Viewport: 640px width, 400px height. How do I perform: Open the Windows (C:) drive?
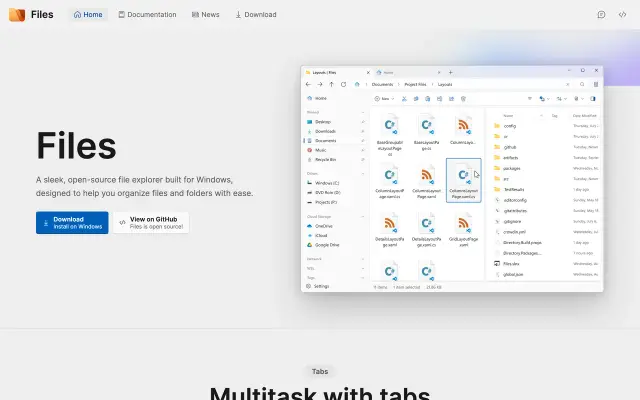(x=335, y=183)
